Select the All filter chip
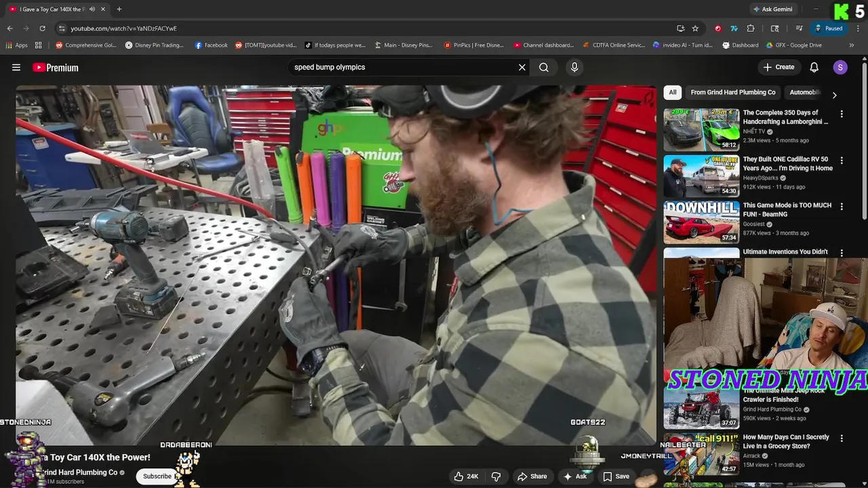 pos(673,92)
